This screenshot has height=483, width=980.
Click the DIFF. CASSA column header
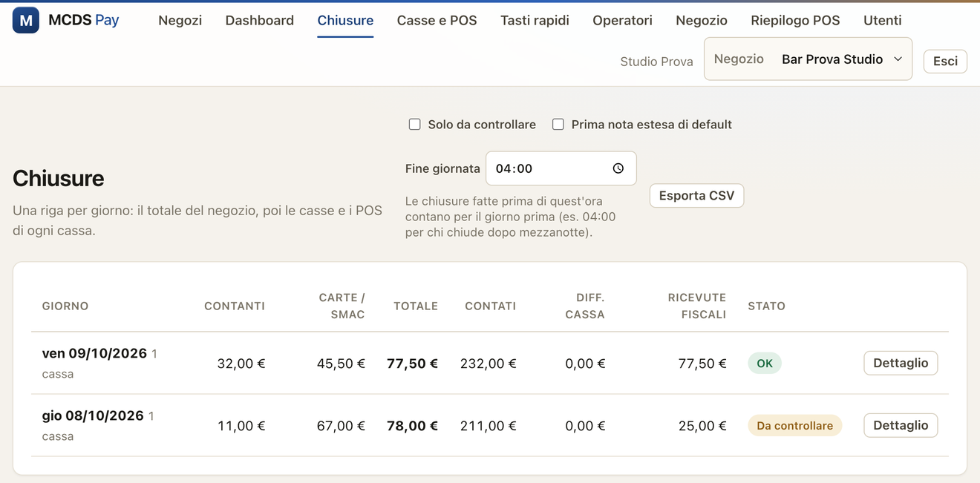(x=585, y=306)
